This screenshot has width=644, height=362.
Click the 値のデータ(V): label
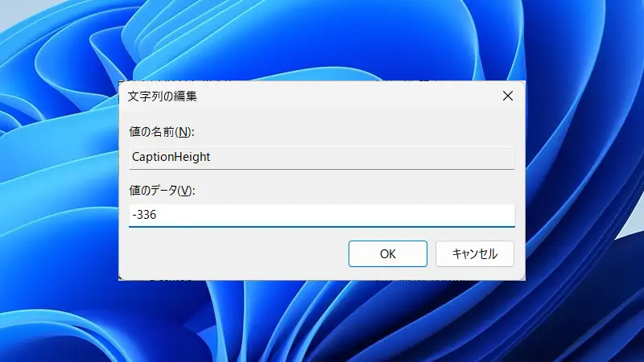coord(162,191)
